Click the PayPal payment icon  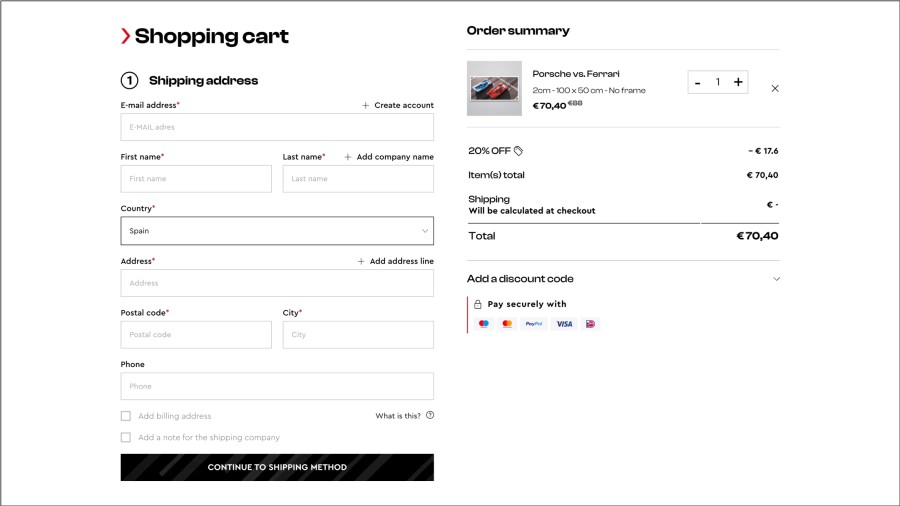click(533, 324)
